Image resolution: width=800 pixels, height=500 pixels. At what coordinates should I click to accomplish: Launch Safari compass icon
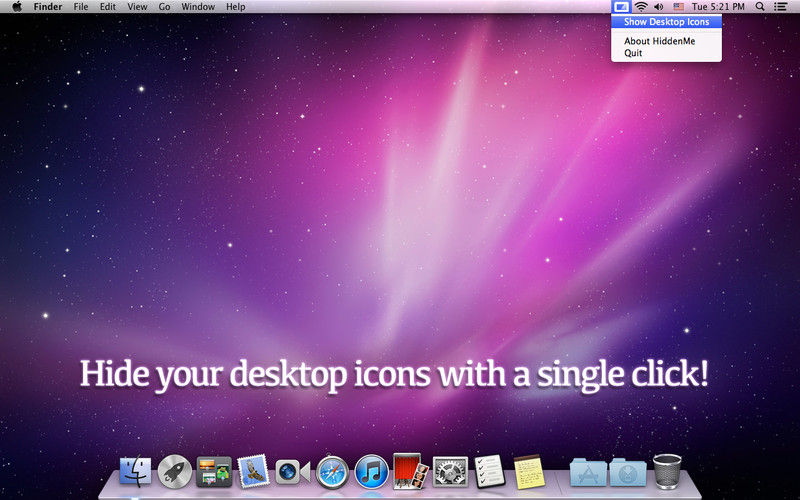[332, 472]
